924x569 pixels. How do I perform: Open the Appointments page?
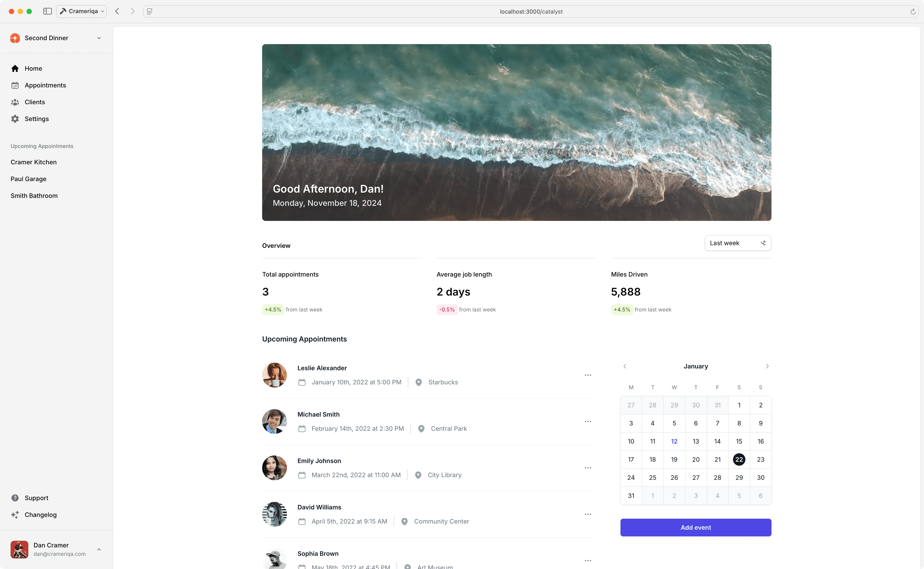[57, 85]
